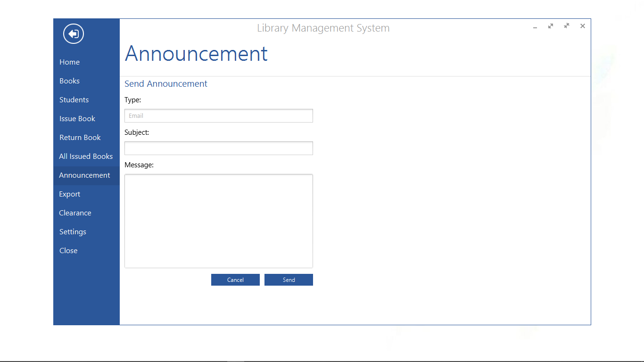Close the application with the X icon

click(582, 26)
